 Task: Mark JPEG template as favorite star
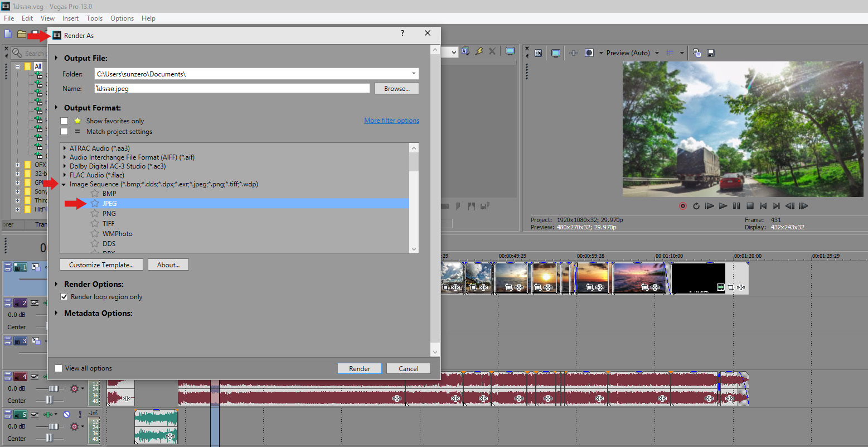coord(95,204)
